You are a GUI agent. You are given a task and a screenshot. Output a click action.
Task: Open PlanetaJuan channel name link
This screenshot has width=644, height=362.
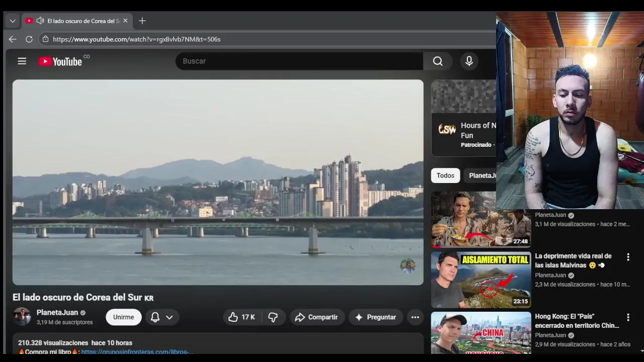click(57, 312)
